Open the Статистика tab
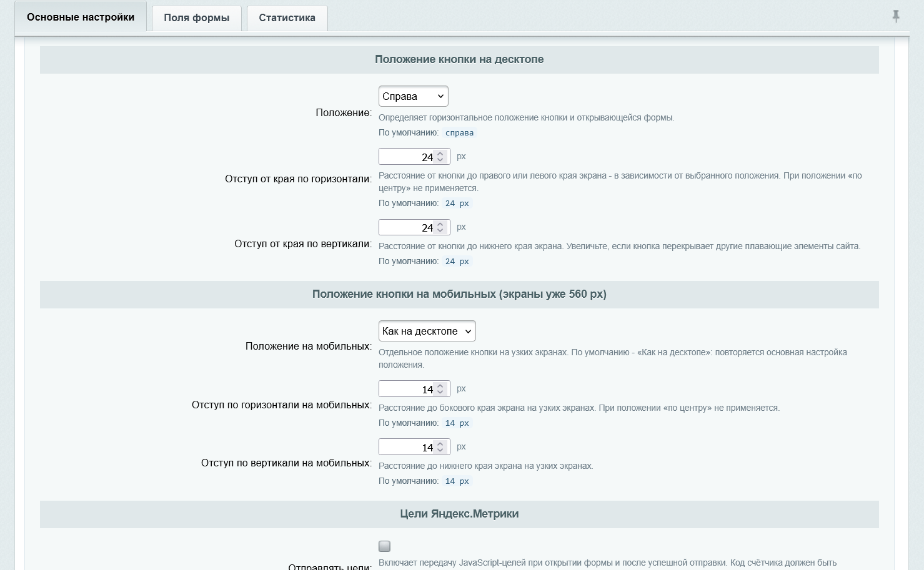Image resolution: width=924 pixels, height=570 pixels. coord(287,17)
